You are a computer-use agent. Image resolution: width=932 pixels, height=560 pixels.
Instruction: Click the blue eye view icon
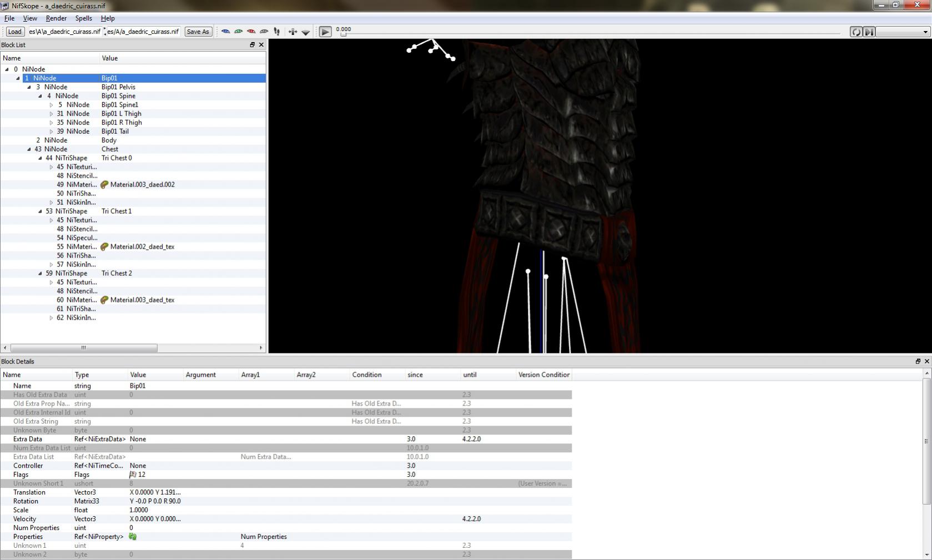(225, 32)
